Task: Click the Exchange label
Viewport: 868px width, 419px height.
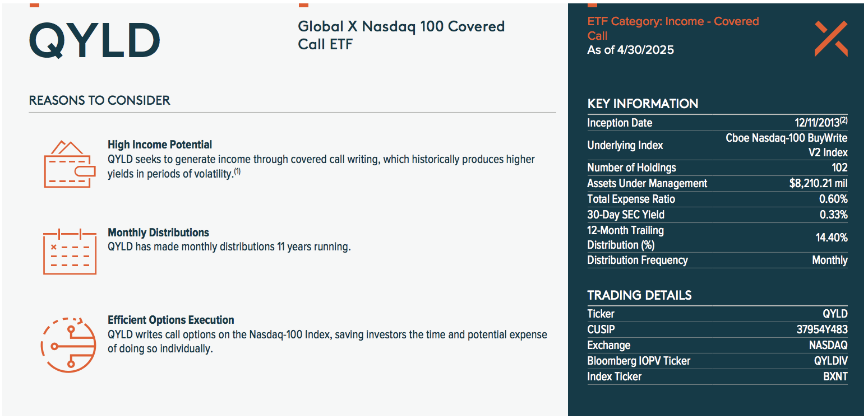Action: pos(609,345)
